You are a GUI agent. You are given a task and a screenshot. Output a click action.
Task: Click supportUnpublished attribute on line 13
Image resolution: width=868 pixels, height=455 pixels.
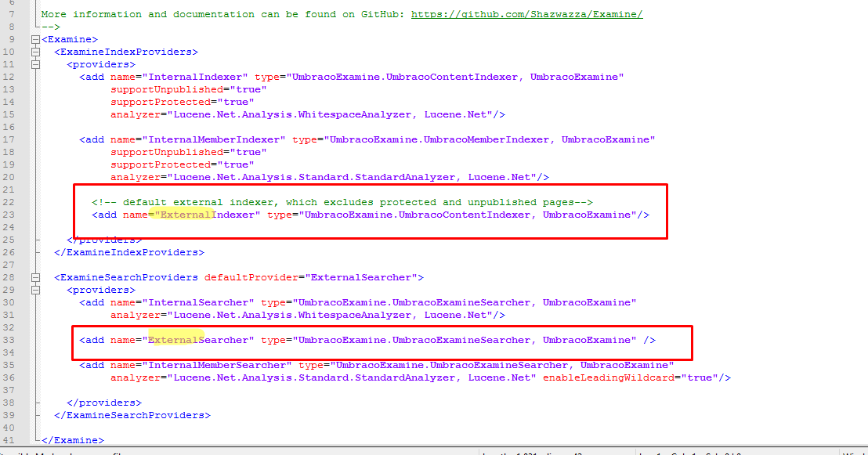167,90
